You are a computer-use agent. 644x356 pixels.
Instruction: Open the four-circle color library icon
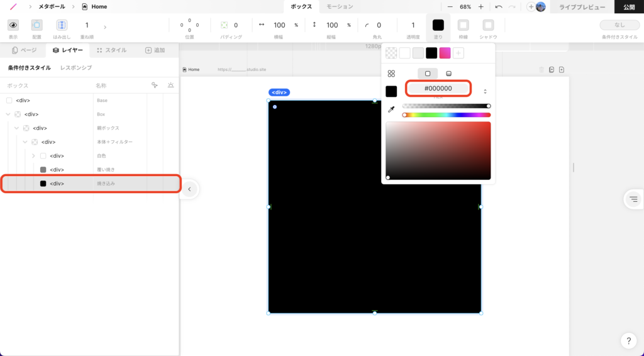pyautogui.click(x=391, y=74)
